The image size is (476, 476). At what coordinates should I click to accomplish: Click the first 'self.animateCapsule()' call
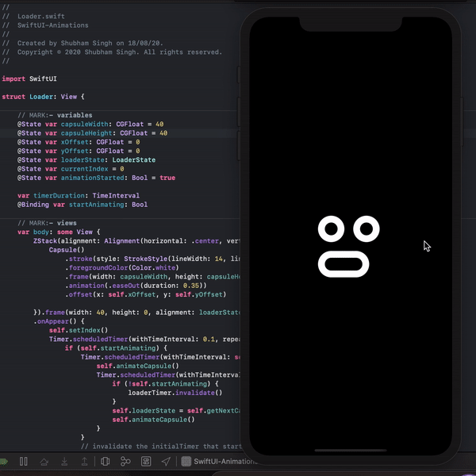pos(138,366)
